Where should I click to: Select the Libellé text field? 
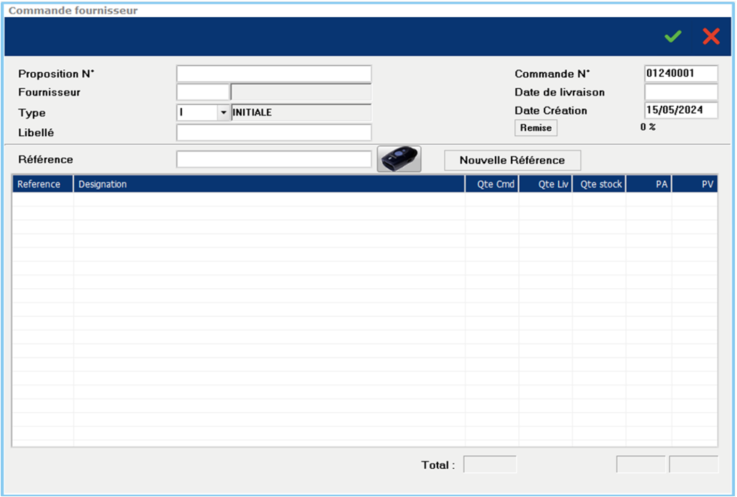tap(273, 132)
